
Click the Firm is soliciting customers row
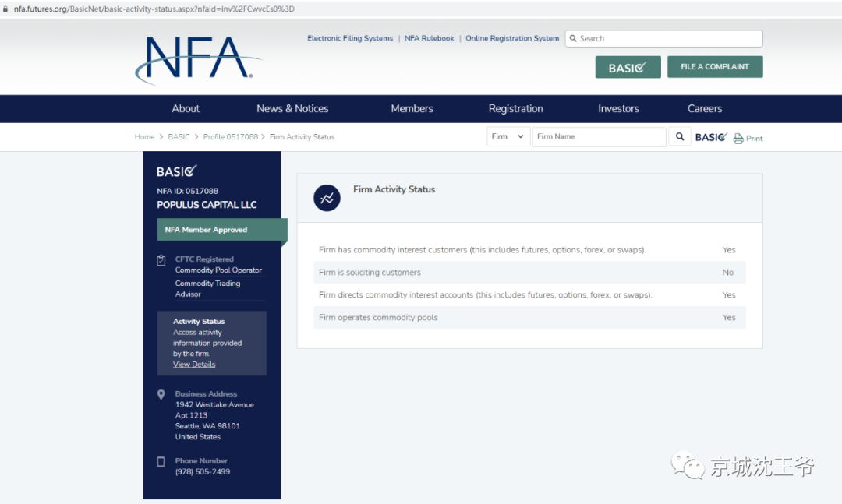529,273
